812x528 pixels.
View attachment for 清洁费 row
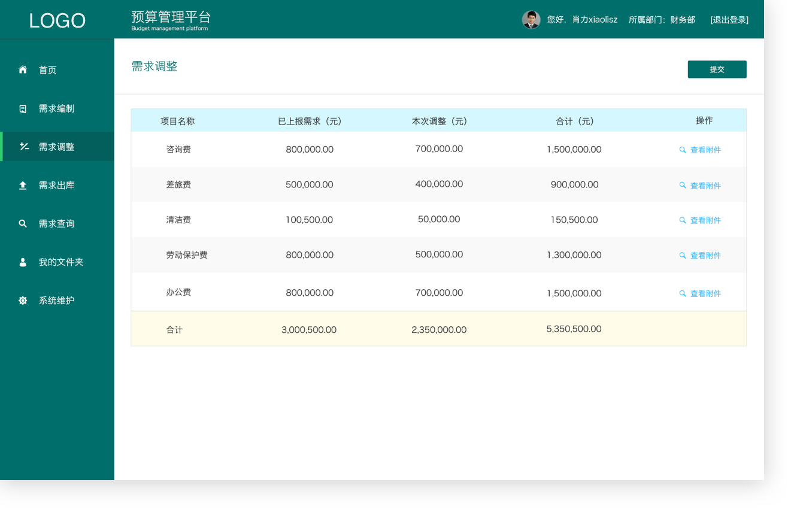coord(705,220)
